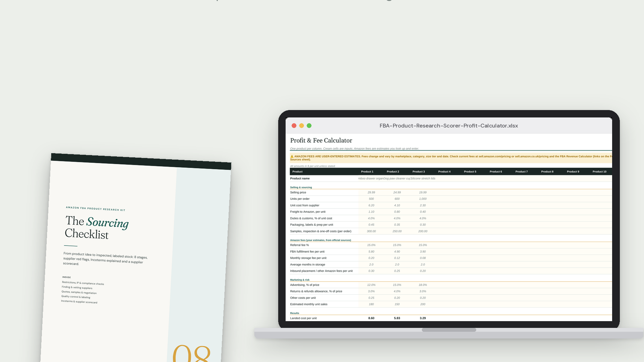Image resolution: width=644 pixels, height=362 pixels.
Task: Click Advertising % of price cell showing 18.0%
Action: [x=423, y=285]
